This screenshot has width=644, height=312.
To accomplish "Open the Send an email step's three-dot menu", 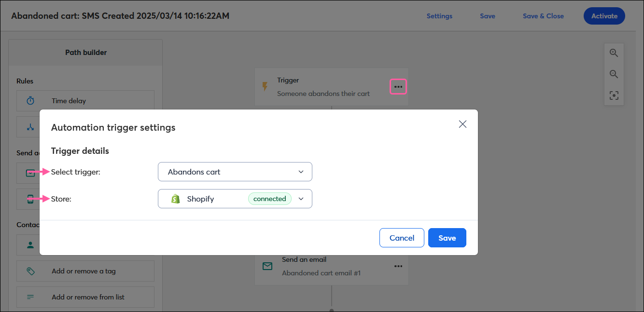I will point(398,266).
